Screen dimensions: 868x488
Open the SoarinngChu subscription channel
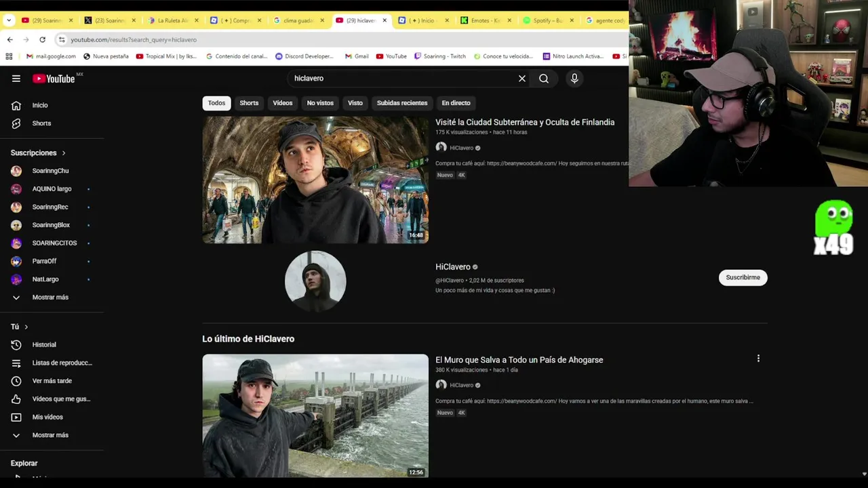click(52, 171)
